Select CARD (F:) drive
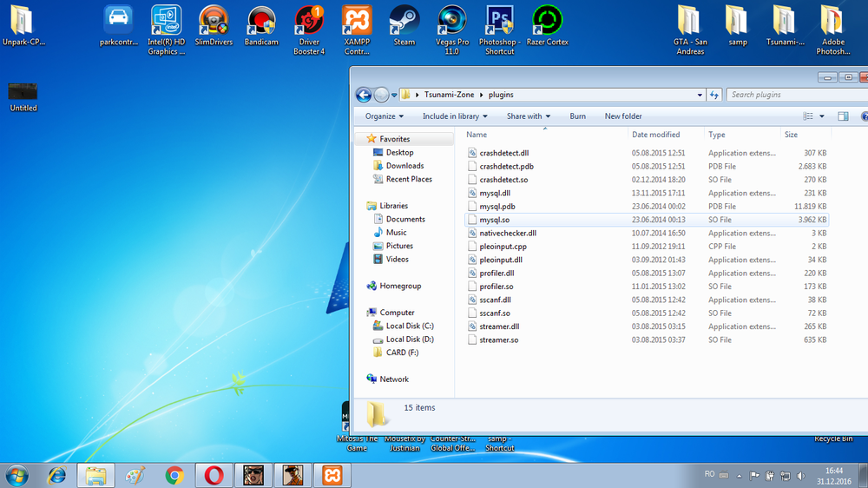This screenshot has height=488, width=868. click(402, 353)
